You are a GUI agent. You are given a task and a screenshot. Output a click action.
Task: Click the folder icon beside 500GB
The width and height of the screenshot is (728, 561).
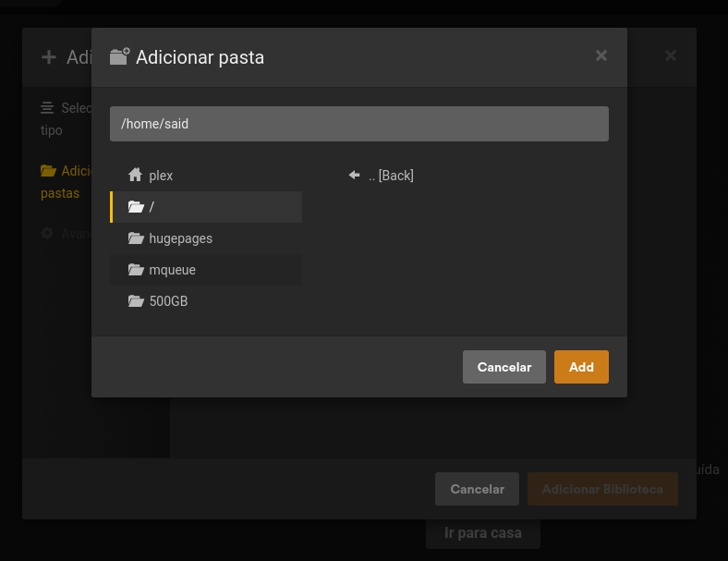click(x=136, y=301)
